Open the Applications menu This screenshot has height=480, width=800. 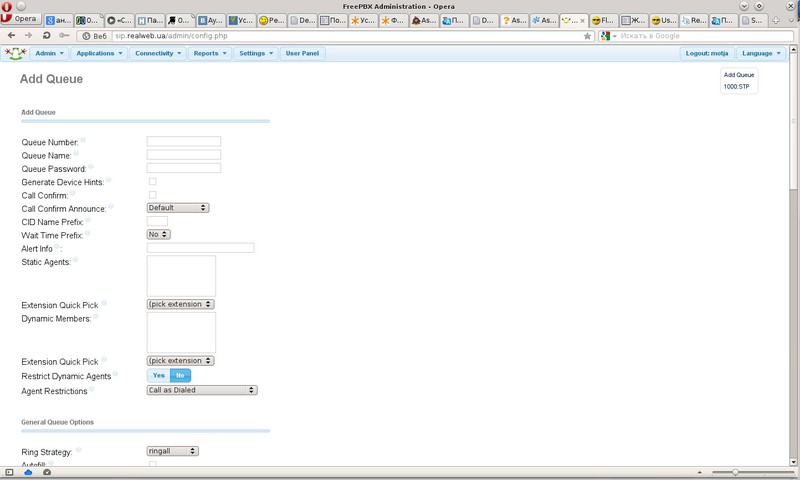click(99, 54)
